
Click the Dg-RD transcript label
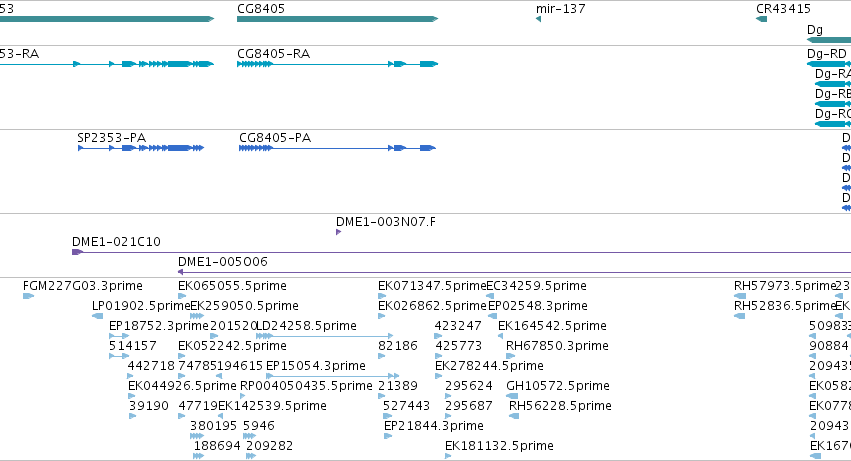click(827, 54)
